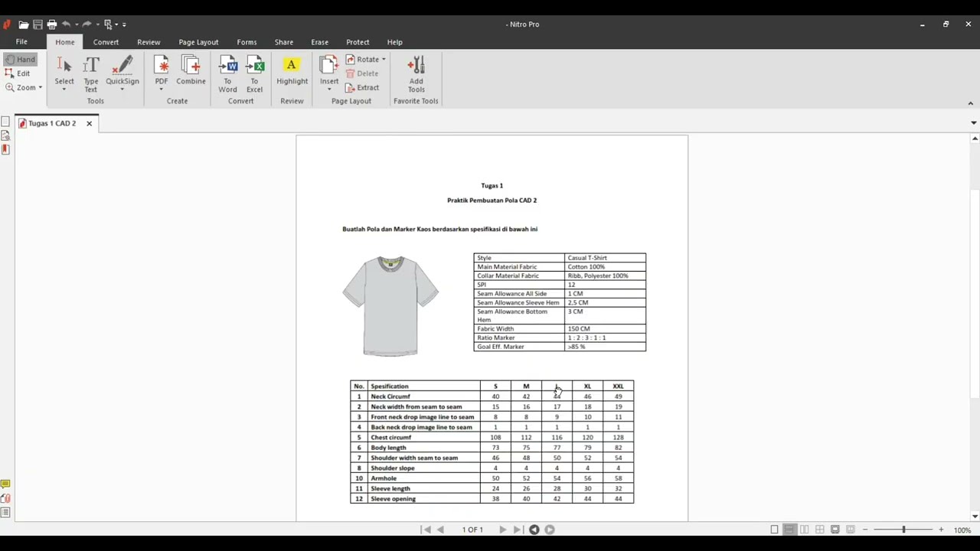Image resolution: width=980 pixels, height=551 pixels.
Task: Open the Page Layout ribbon tab
Action: [x=198, y=42]
